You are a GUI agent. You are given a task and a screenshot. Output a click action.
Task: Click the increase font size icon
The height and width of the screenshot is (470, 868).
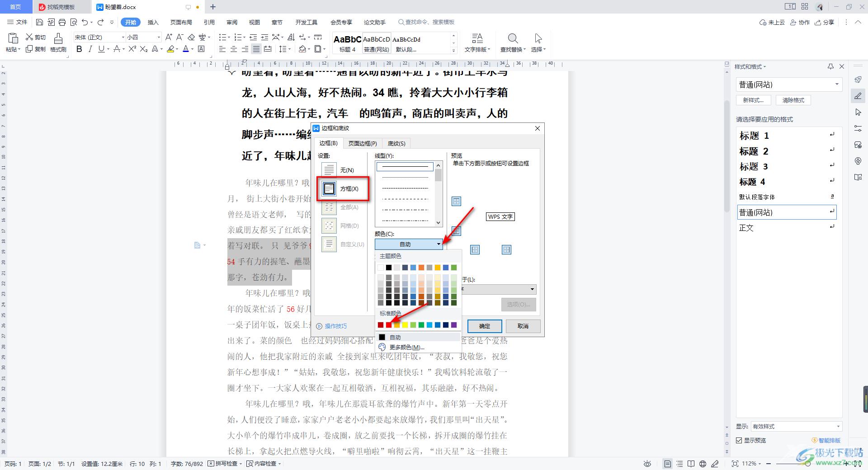pos(169,37)
